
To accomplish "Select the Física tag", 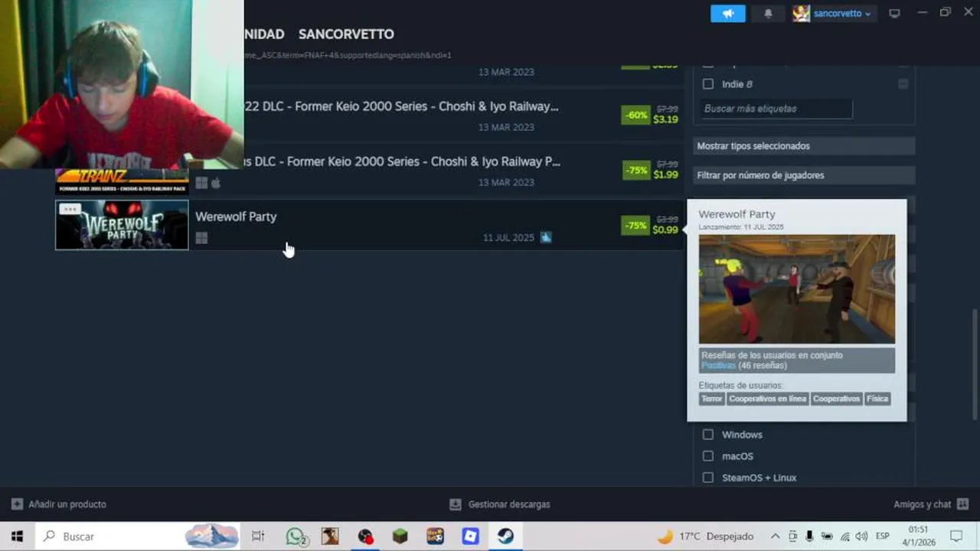I will (x=877, y=399).
